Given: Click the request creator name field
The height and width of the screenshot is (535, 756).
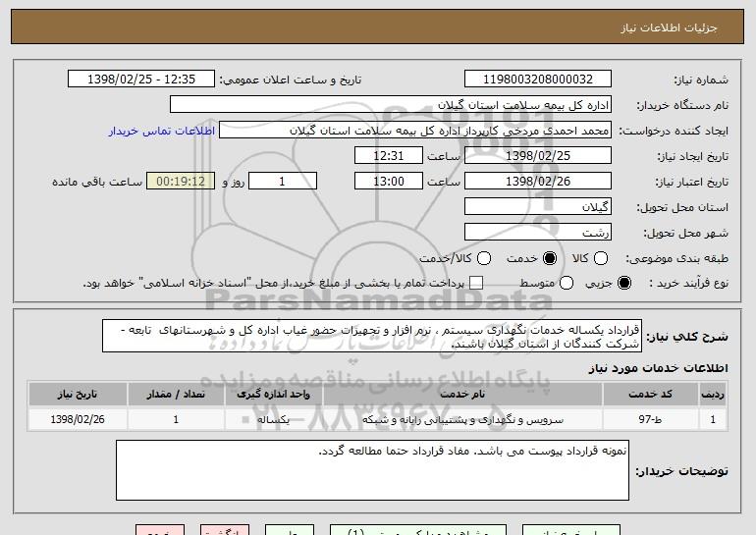Looking at the screenshot, I should (415, 131).
